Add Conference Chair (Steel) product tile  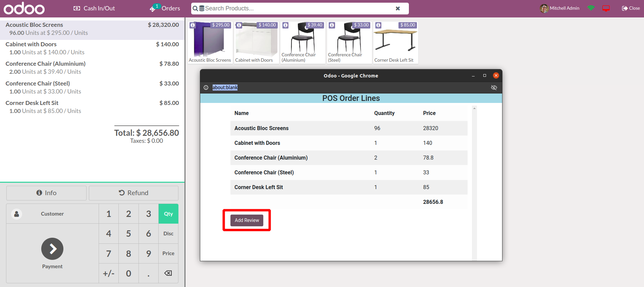[349, 43]
